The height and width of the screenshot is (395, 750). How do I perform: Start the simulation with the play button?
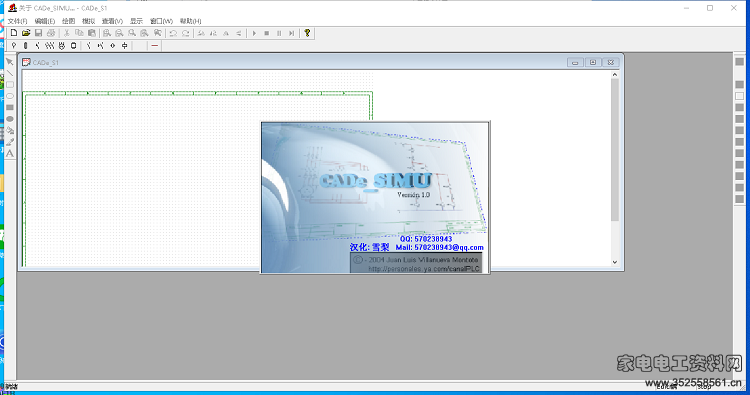tap(254, 33)
